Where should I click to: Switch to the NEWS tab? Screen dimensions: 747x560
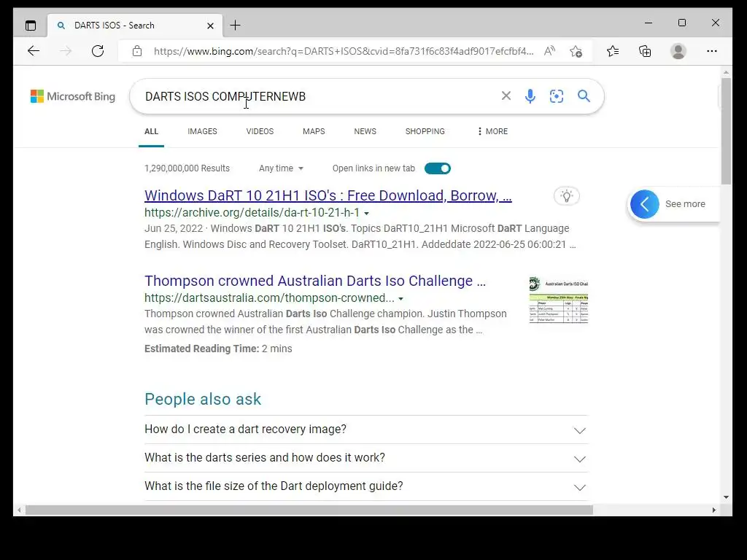(365, 131)
